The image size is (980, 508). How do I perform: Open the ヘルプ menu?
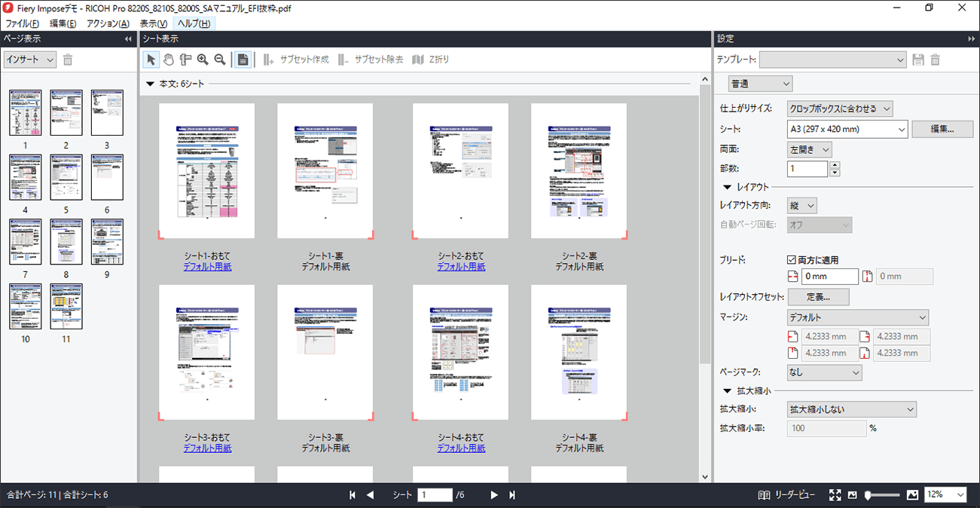click(194, 23)
